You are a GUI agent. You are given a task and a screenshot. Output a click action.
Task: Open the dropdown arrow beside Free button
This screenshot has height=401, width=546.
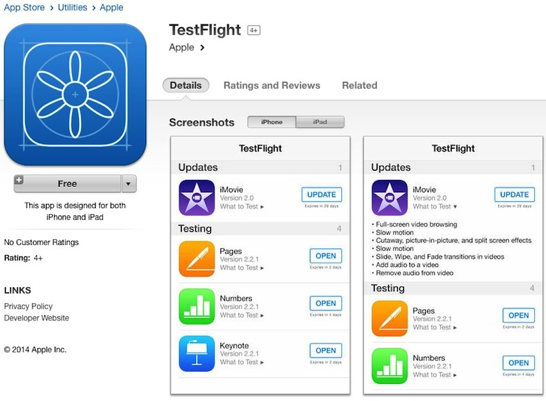click(129, 183)
